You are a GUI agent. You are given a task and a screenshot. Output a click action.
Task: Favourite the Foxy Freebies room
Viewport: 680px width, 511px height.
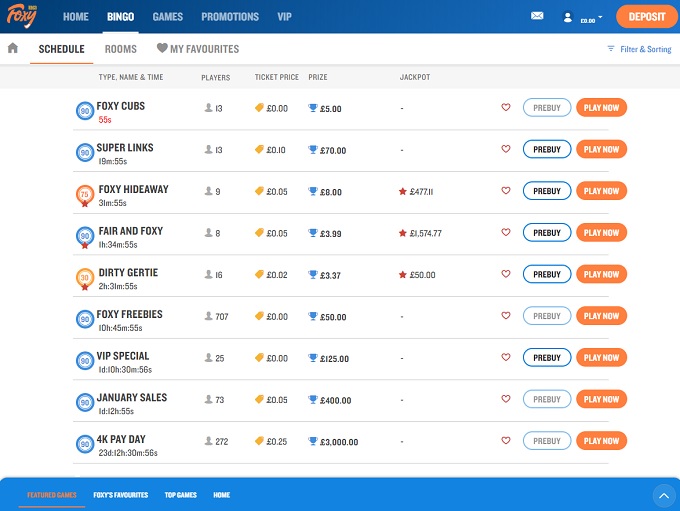click(506, 315)
